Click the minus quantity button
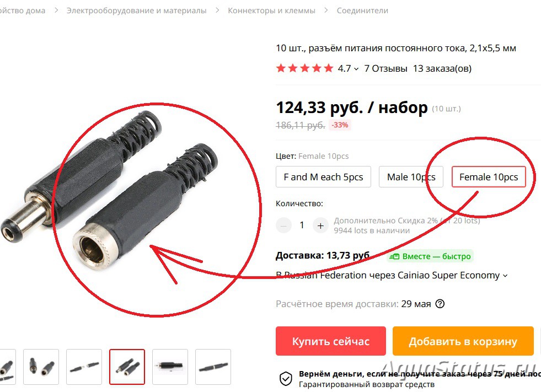This screenshot has height=392, width=541. point(283,225)
